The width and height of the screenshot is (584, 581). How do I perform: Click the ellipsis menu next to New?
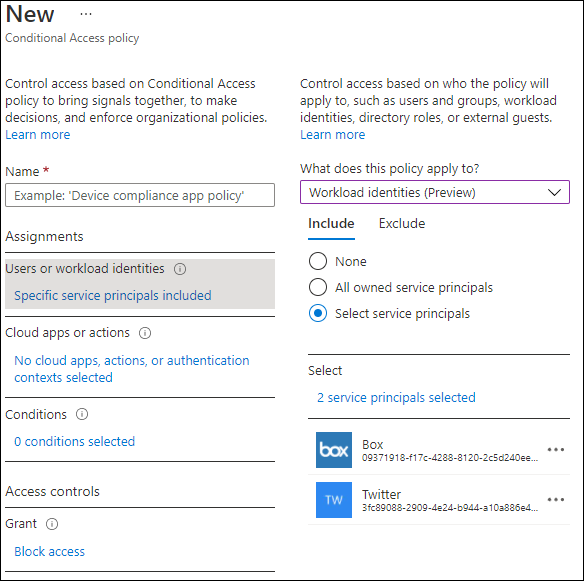click(86, 15)
